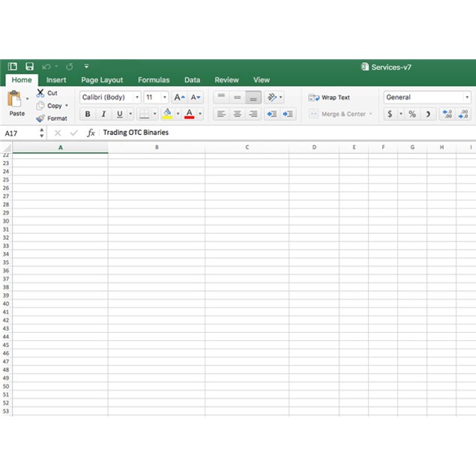The height and width of the screenshot is (476, 476).
Task: Open the Calibri (Body) font dropdown
Action: click(x=110, y=97)
